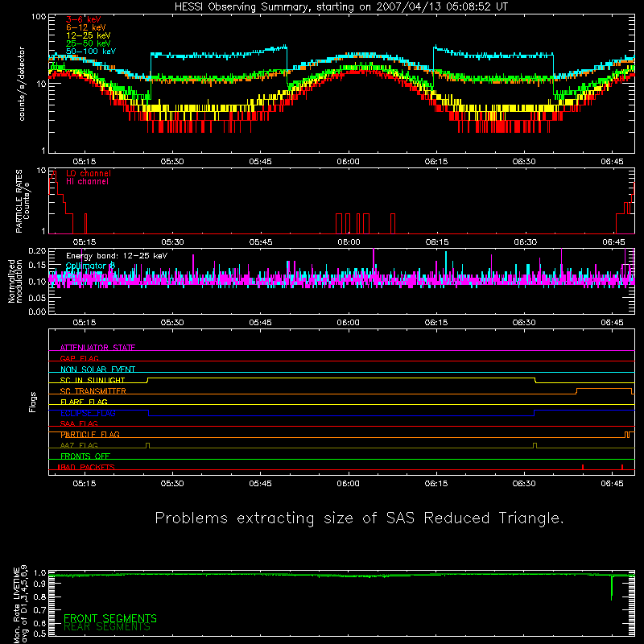Click the "FLARE FLAG" label
The image size is (644, 644).
pyautogui.click(x=84, y=402)
